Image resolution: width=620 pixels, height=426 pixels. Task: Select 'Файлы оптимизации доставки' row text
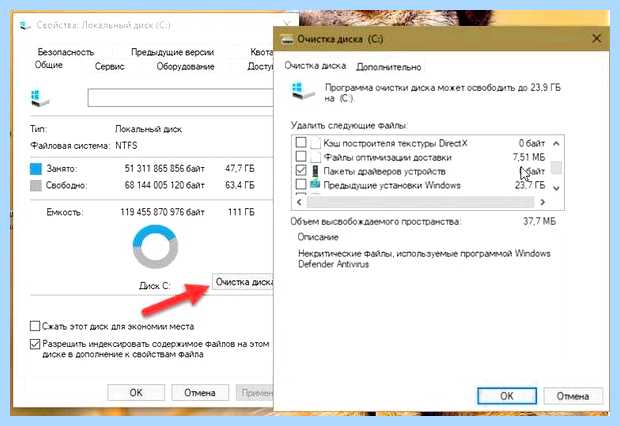click(x=388, y=157)
